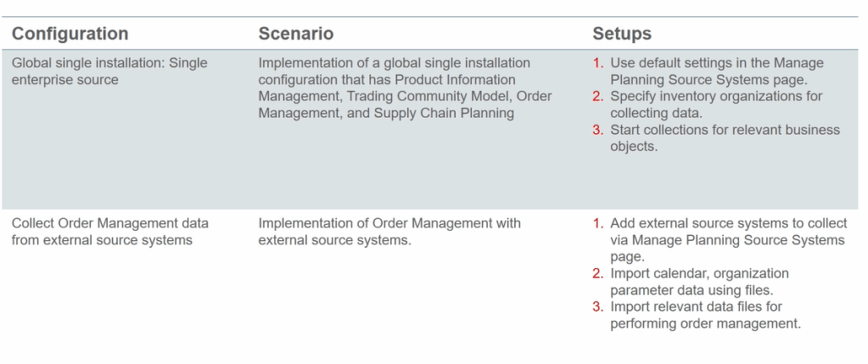This screenshot has width=868, height=364.
Task: Select the 'Specify inventory organizations' step text
Action: (715, 104)
